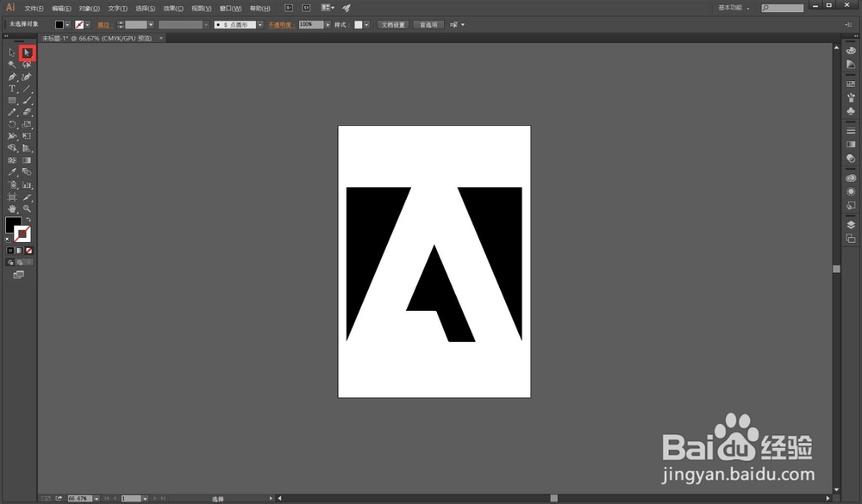Select the Shape Builder tool

coord(11,148)
